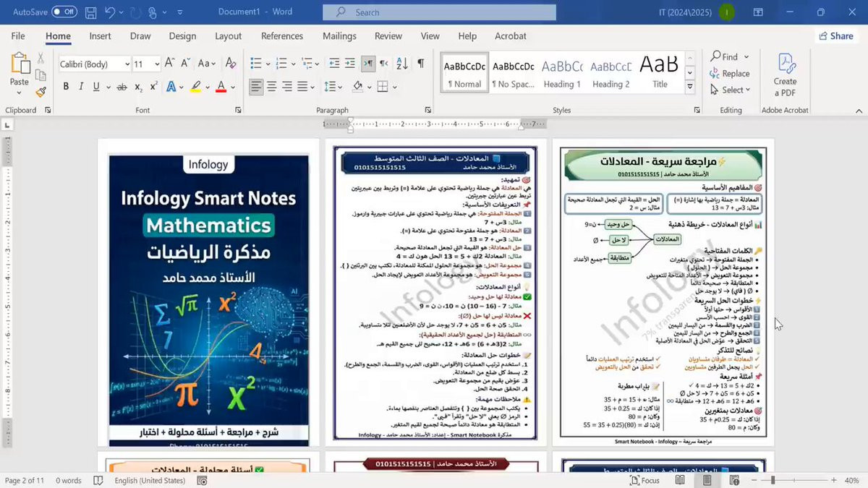Align paragraph text to the right
This screenshot has width=868, height=488.
click(x=287, y=87)
